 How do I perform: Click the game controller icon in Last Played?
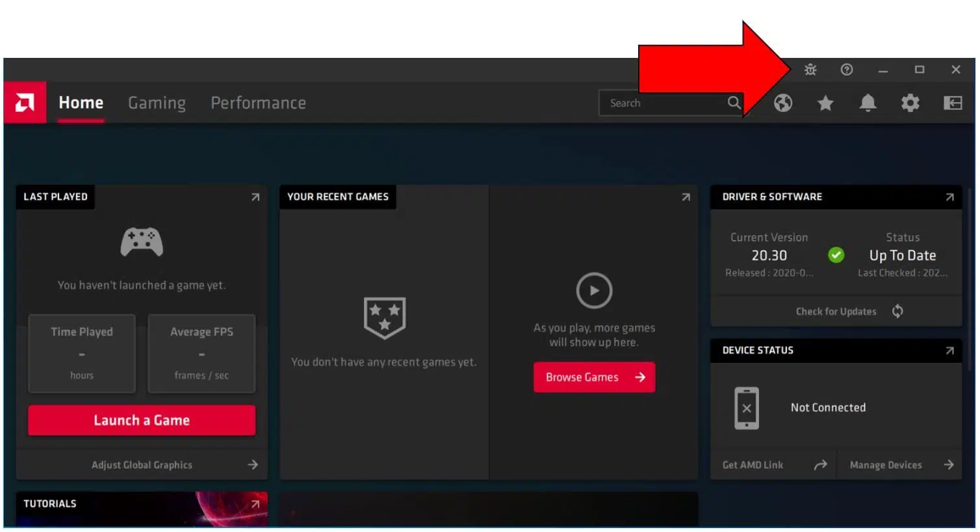142,242
